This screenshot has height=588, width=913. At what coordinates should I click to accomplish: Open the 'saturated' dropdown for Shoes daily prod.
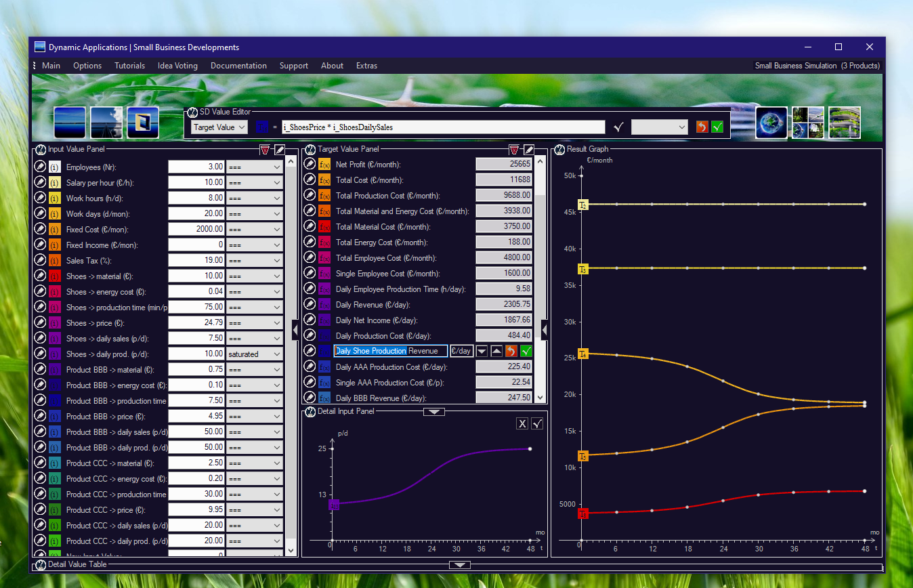coord(254,354)
